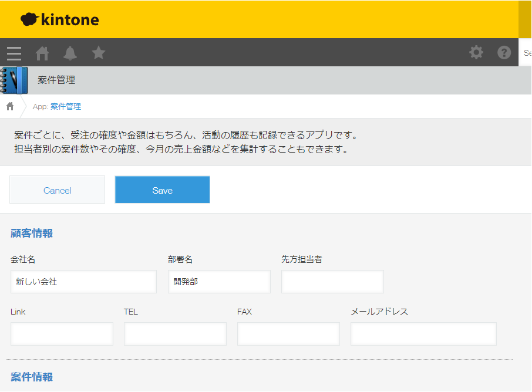Click the 先方担当者 input field

pos(332,282)
